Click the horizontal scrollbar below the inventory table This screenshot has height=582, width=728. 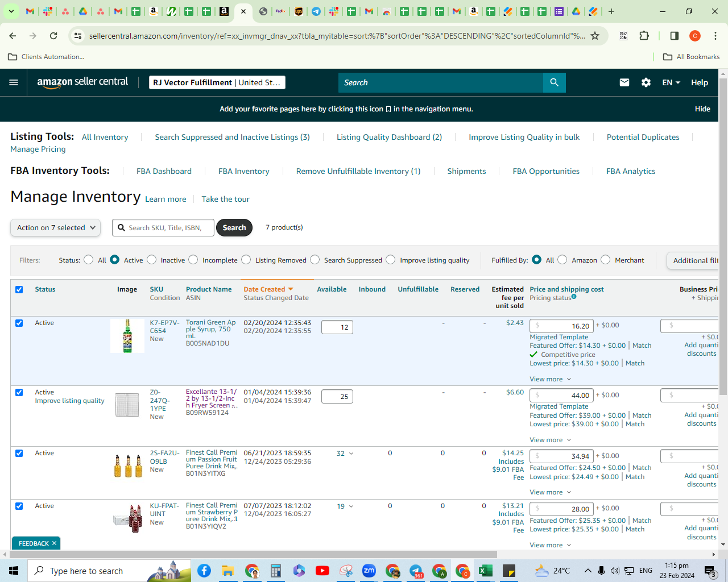tap(254, 554)
